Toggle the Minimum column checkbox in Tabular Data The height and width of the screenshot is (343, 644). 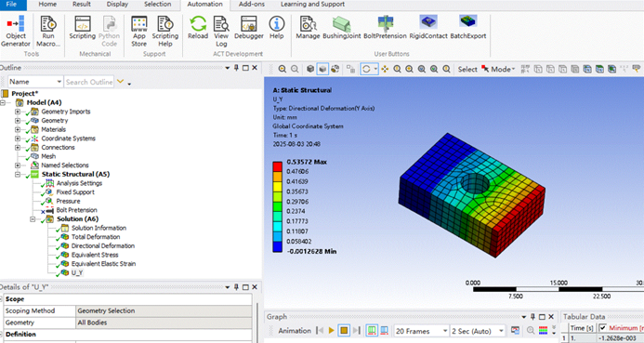point(602,327)
